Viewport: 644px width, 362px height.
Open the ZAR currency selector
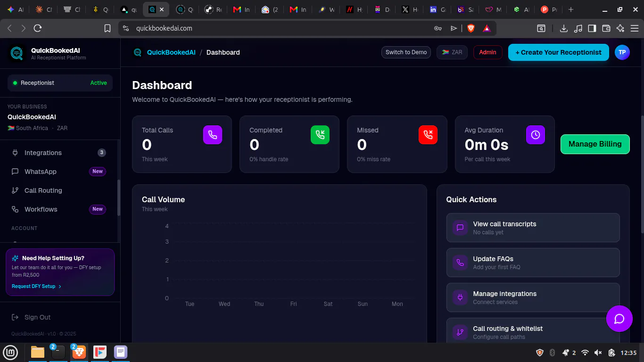[x=452, y=52]
